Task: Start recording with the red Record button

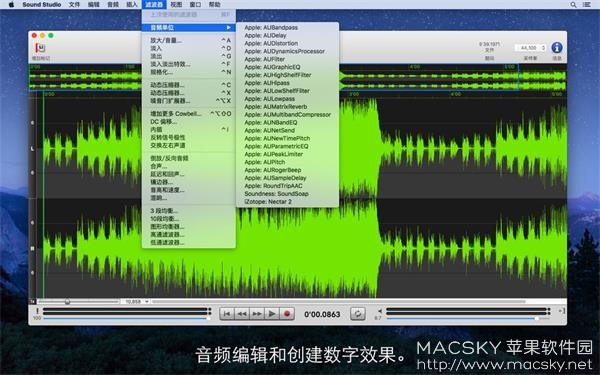Action: tap(287, 314)
